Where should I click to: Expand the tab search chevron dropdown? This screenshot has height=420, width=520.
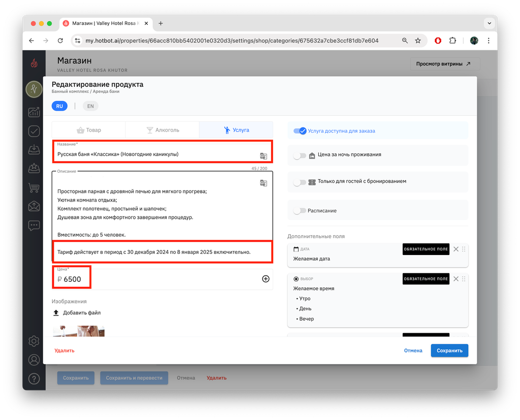tap(489, 23)
